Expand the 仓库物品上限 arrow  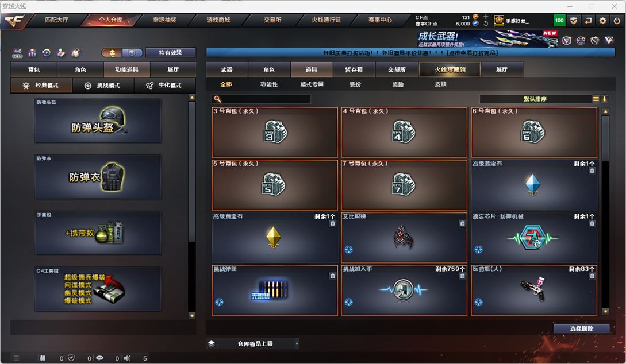click(x=297, y=343)
